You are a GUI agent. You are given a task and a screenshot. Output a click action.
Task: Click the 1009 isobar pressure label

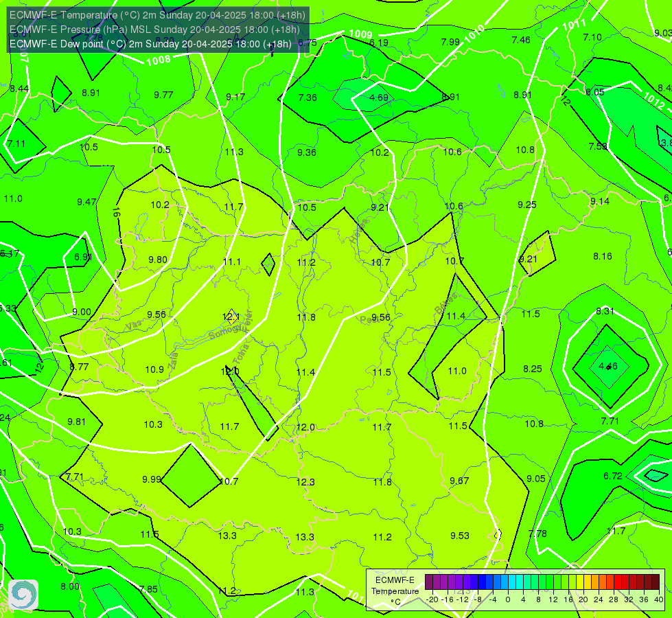361,34
